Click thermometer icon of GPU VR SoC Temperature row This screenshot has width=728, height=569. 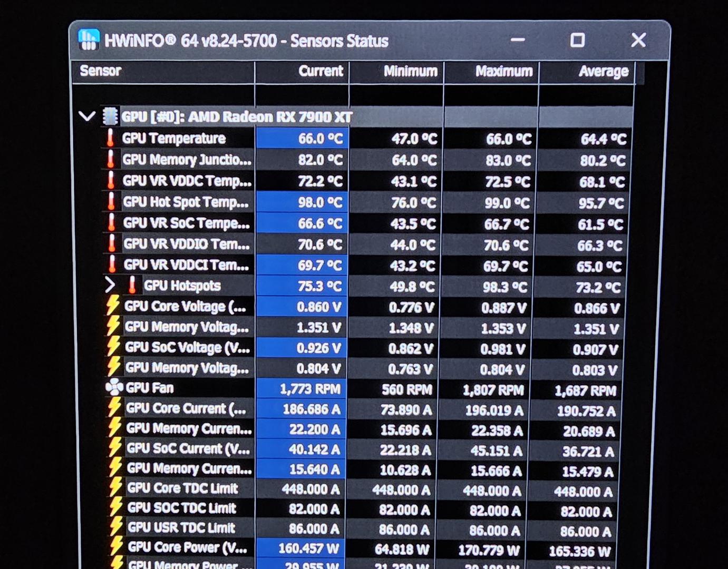point(112,222)
